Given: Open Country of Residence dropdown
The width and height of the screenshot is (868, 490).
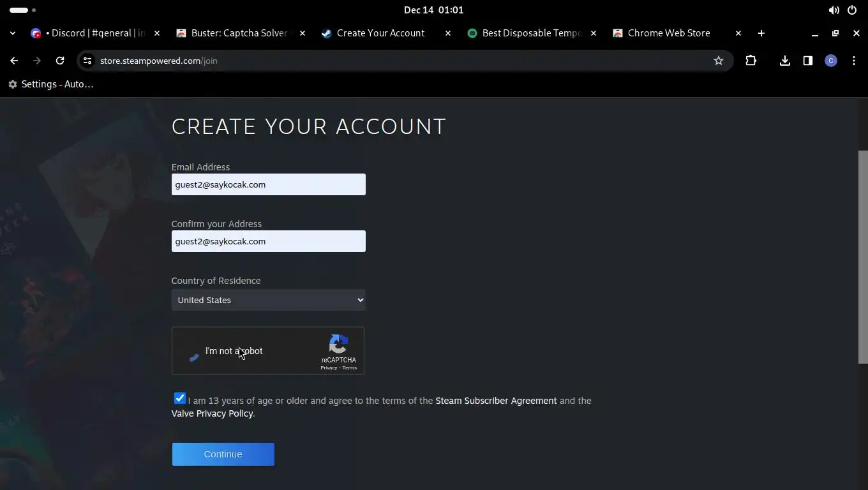Looking at the screenshot, I should point(268,300).
